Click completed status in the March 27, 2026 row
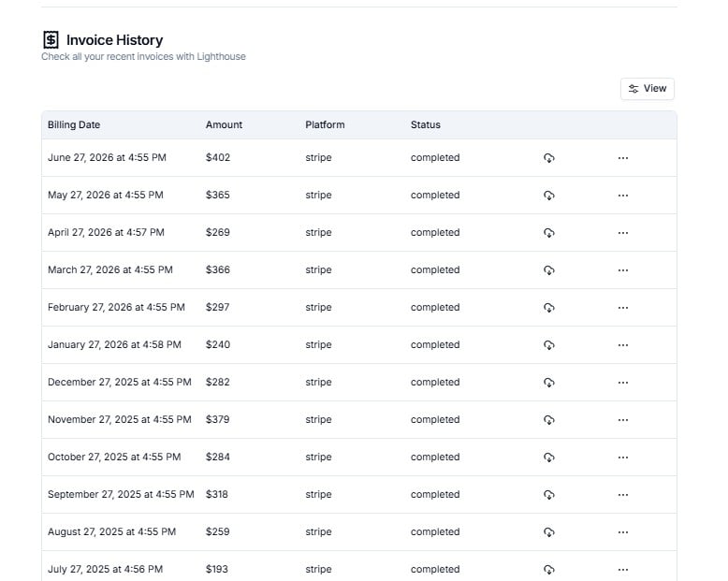This screenshot has height=581, width=728. pos(435,270)
